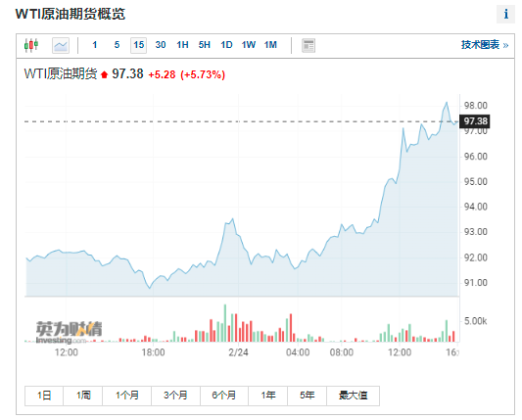Screen dimensions: 522x420
Task: Click the WTI原油期货概览 heading
Action: 71,15
